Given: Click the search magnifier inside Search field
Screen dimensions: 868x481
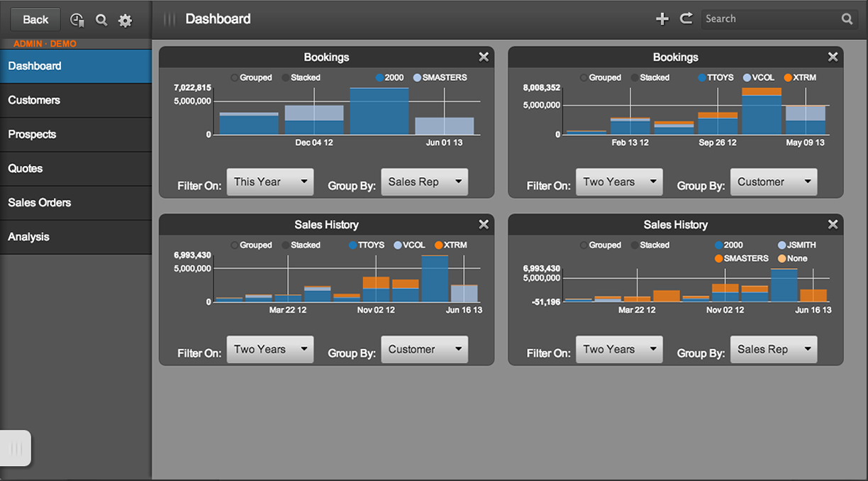Looking at the screenshot, I should [847, 19].
